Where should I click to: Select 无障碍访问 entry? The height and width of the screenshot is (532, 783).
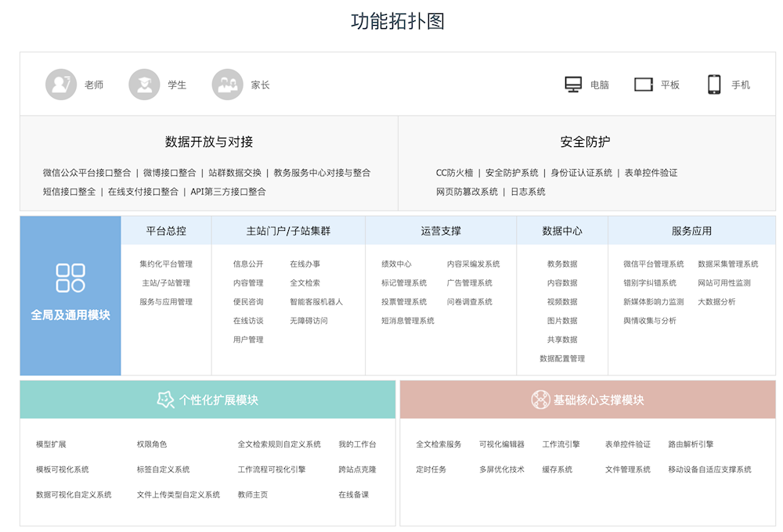309,321
